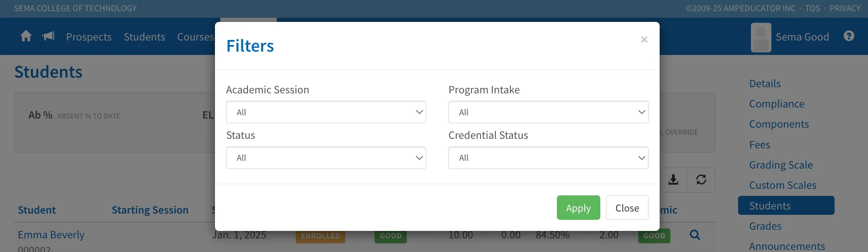Expand the Credential Status dropdown
Image resolution: width=868 pixels, height=252 pixels.
[x=548, y=158]
